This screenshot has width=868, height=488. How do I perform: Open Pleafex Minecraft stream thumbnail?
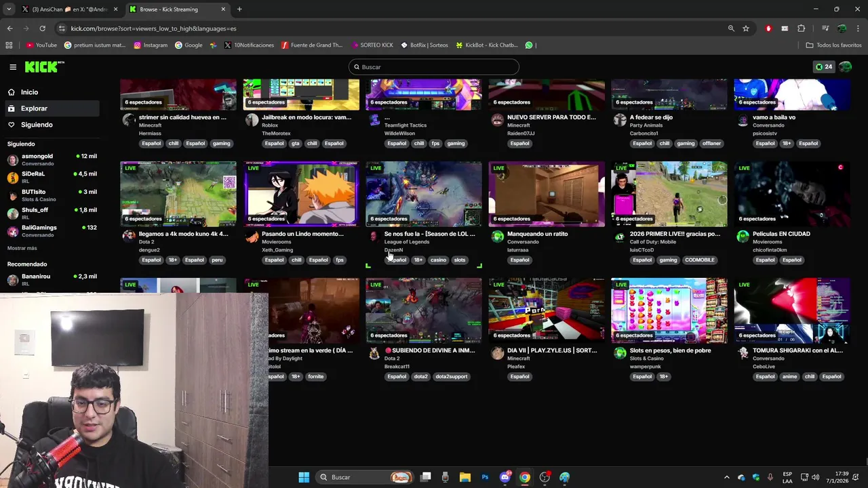click(x=547, y=310)
